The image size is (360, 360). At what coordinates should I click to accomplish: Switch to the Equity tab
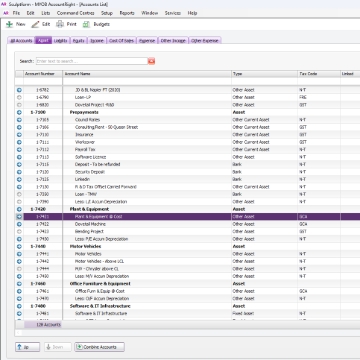point(78,41)
